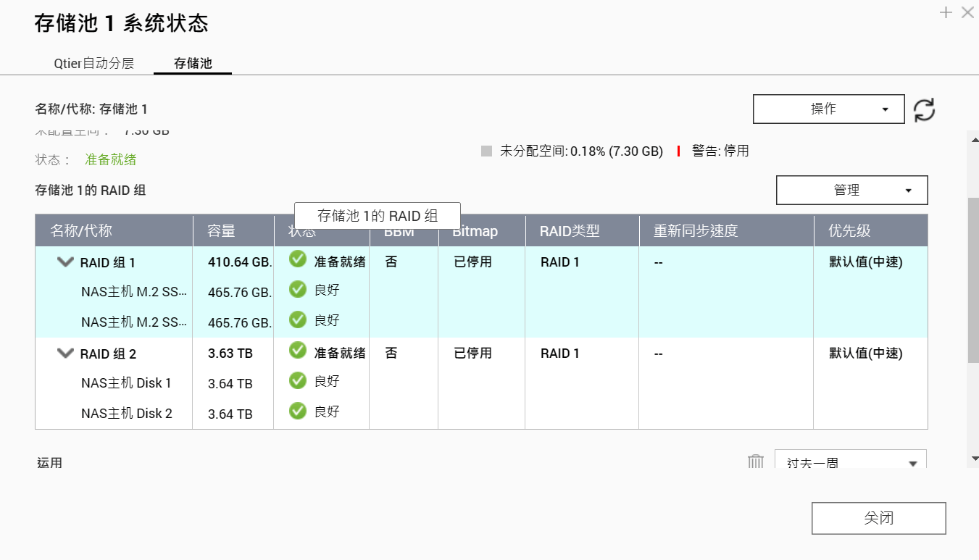
Task: Switch to the Qtier自动分层 tab
Action: (x=94, y=63)
